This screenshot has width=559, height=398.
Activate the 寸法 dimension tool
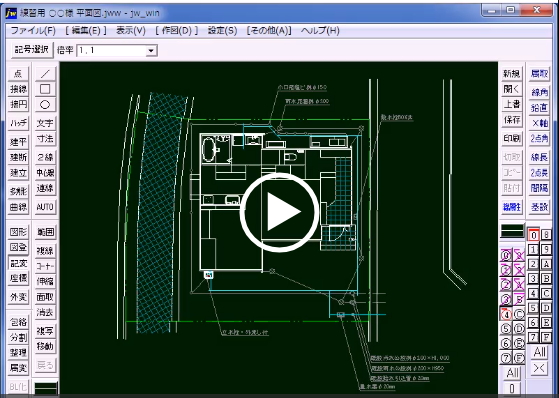coord(45,139)
